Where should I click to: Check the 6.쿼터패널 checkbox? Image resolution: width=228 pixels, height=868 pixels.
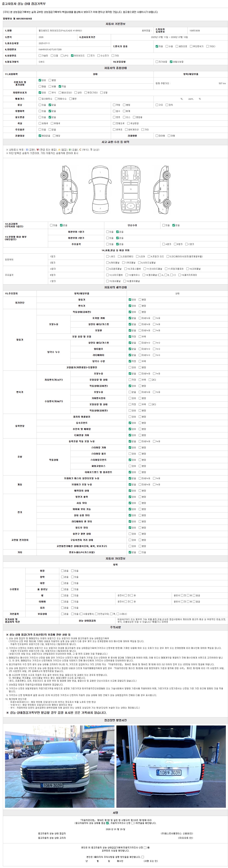107,262
